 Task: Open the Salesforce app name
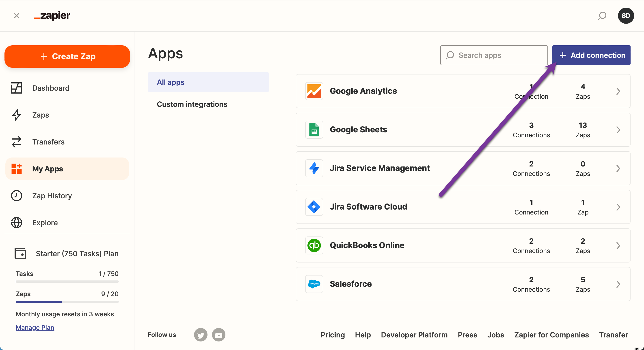point(350,284)
